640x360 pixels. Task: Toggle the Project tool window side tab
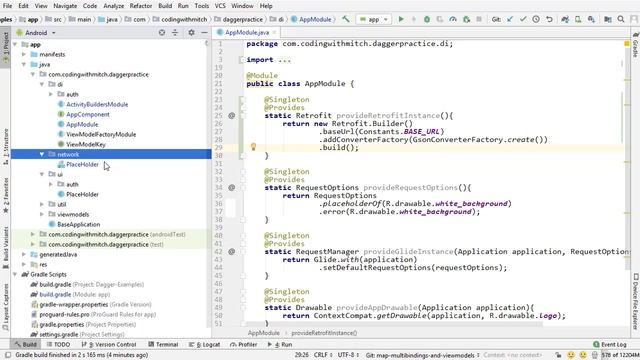[6, 46]
